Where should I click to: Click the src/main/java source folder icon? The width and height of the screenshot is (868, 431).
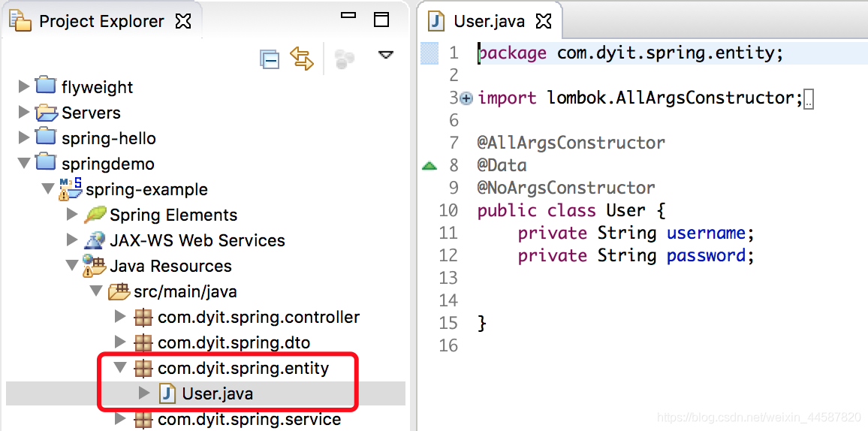point(119,291)
